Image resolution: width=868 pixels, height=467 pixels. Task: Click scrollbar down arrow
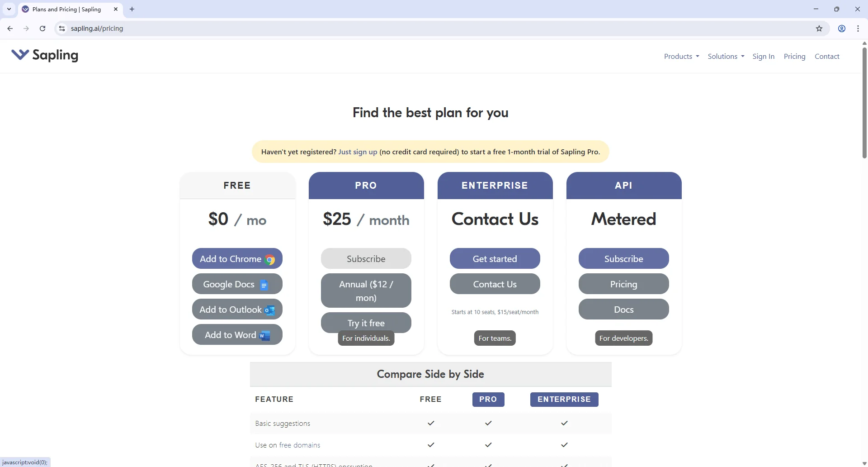point(864,463)
